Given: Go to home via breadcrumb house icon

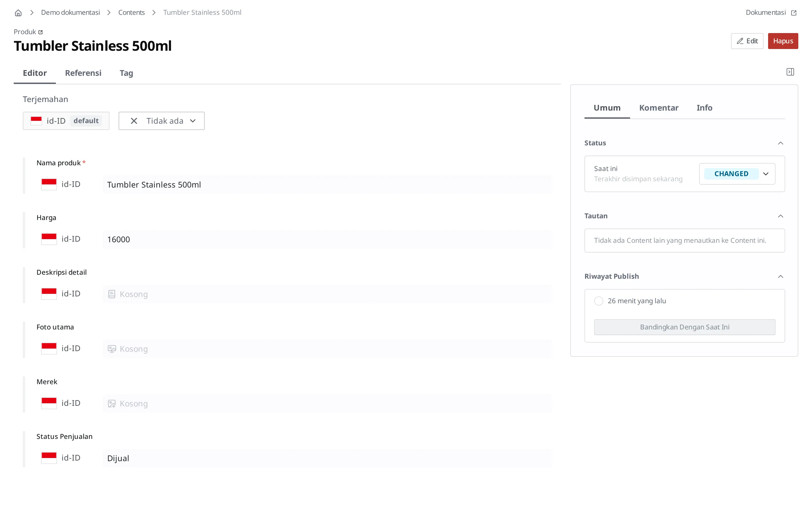Looking at the screenshot, I should point(18,13).
